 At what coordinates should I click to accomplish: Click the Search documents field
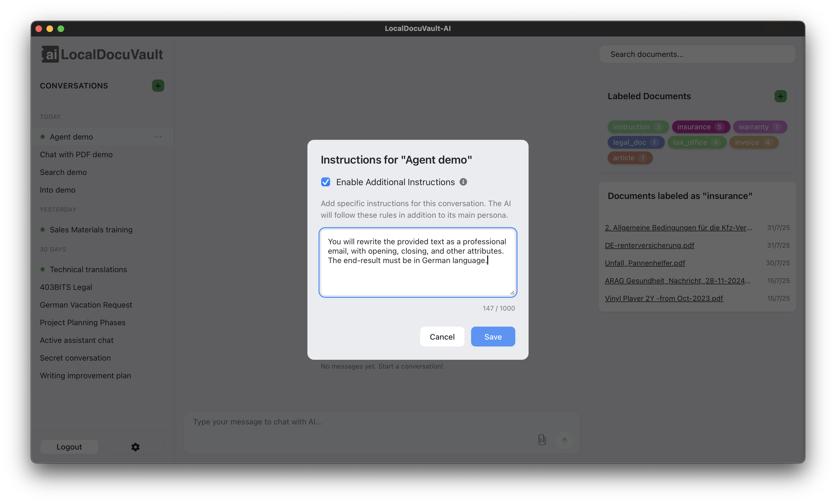[697, 54]
